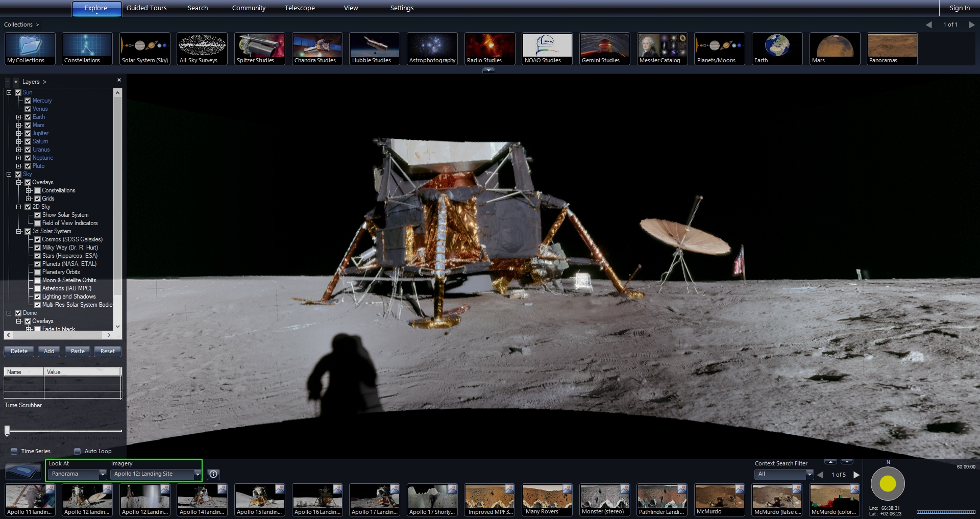The image size is (980, 519).
Task: Open the Radio Studies collection
Action: tap(490, 48)
